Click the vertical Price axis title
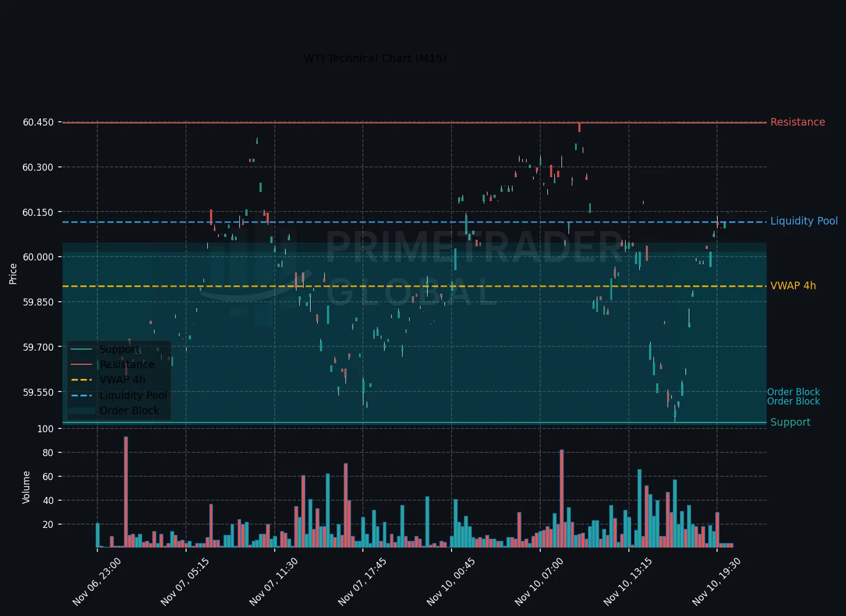 (x=13, y=273)
